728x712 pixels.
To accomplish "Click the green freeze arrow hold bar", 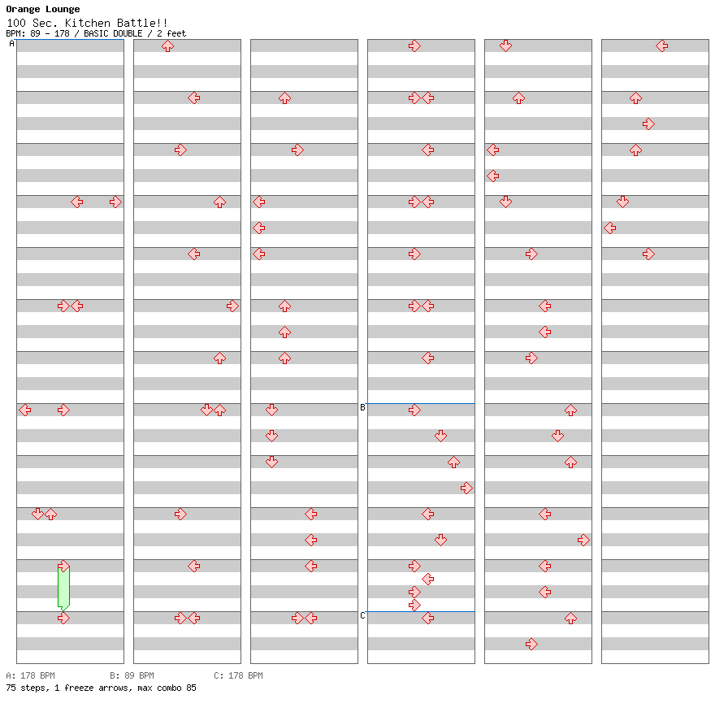I will 63,588.
